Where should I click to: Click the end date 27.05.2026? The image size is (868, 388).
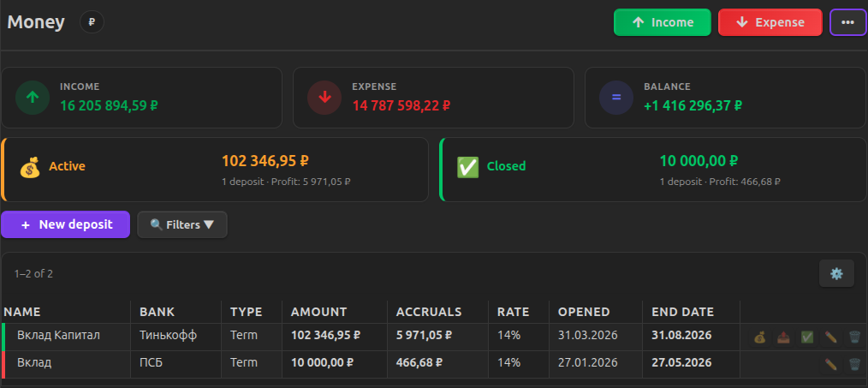pyautogui.click(x=681, y=362)
